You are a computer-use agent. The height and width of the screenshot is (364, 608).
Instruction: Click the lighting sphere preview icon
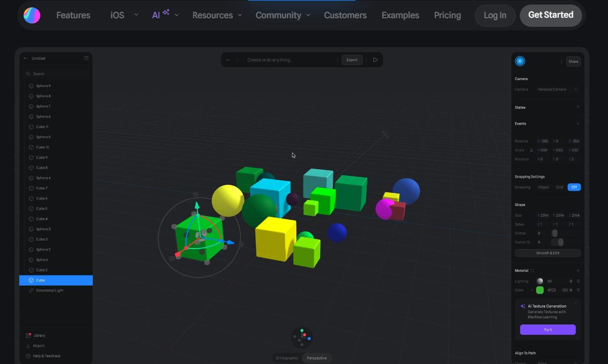(540, 281)
